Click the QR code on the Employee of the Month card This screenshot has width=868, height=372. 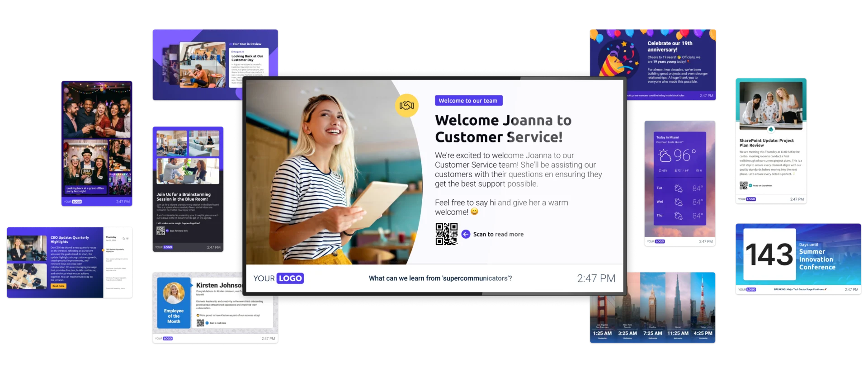click(x=200, y=323)
